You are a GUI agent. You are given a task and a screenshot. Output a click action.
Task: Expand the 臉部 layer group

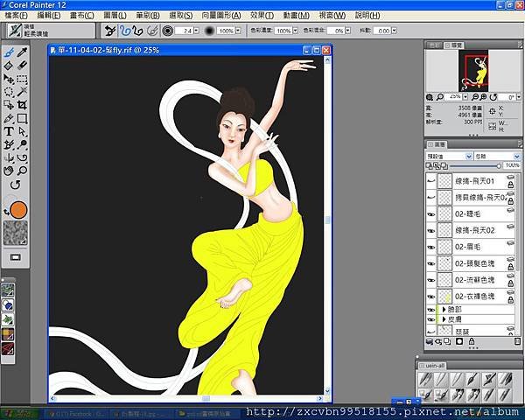444,310
